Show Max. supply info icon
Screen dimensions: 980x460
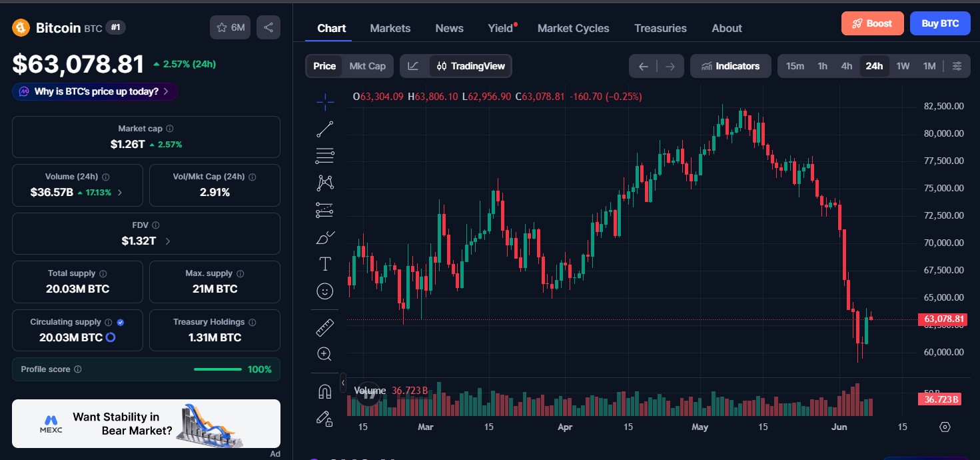pyautogui.click(x=240, y=273)
